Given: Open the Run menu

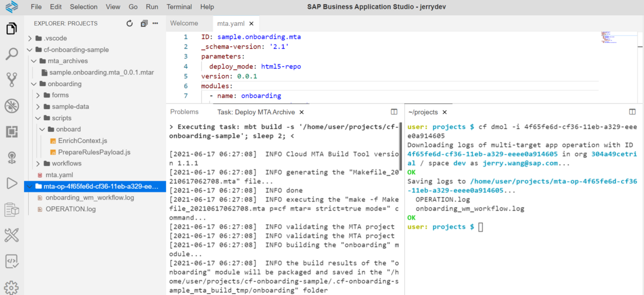Looking at the screenshot, I should click(x=152, y=6).
